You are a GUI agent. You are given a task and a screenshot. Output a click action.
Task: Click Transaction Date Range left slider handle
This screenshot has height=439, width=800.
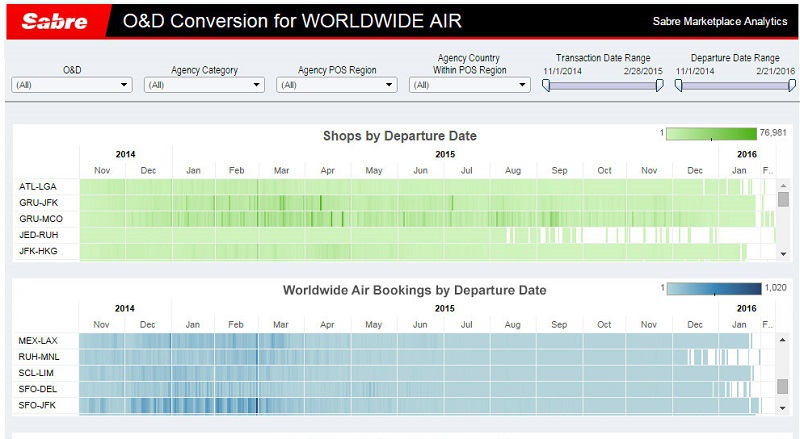[x=546, y=85]
